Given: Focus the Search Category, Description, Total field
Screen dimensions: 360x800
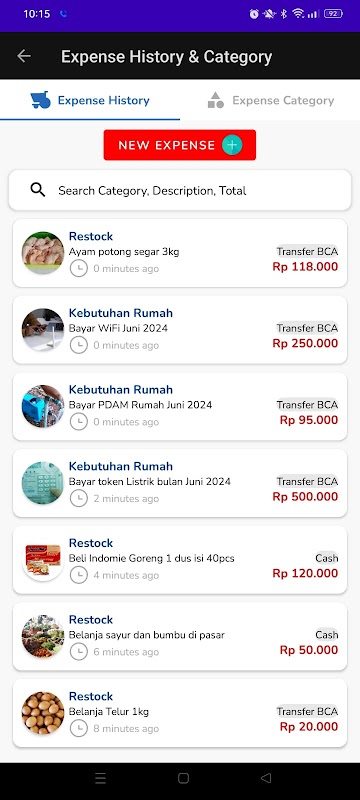Looking at the screenshot, I should coord(180,190).
